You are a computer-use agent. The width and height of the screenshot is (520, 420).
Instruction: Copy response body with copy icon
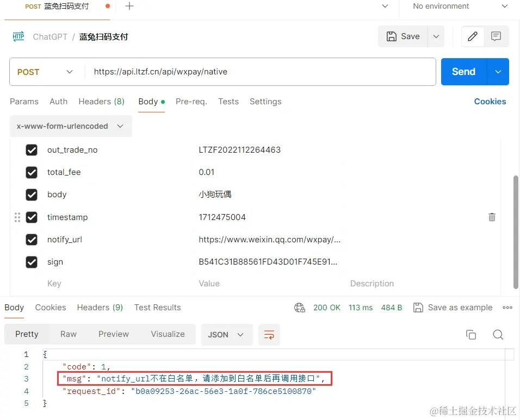[x=471, y=335]
